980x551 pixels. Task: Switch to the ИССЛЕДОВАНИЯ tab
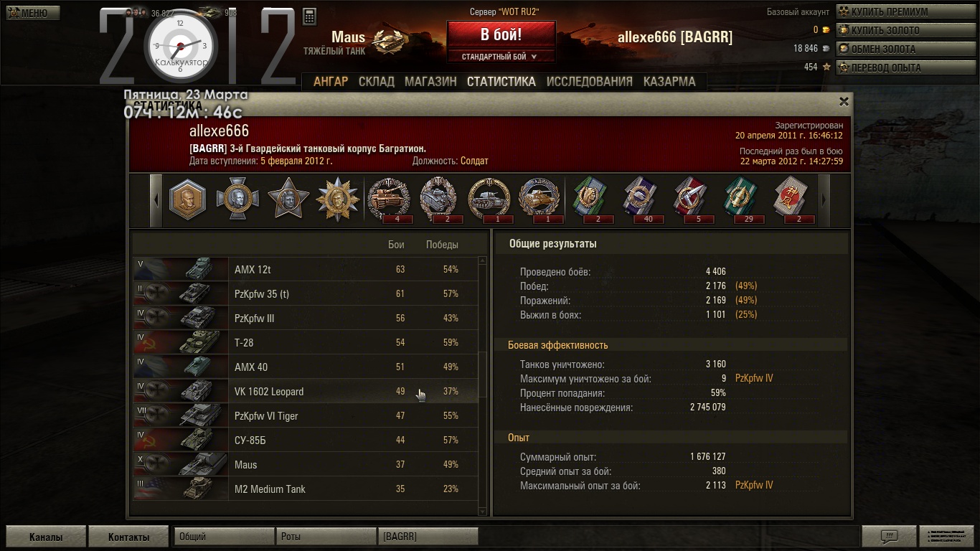pos(590,82)
